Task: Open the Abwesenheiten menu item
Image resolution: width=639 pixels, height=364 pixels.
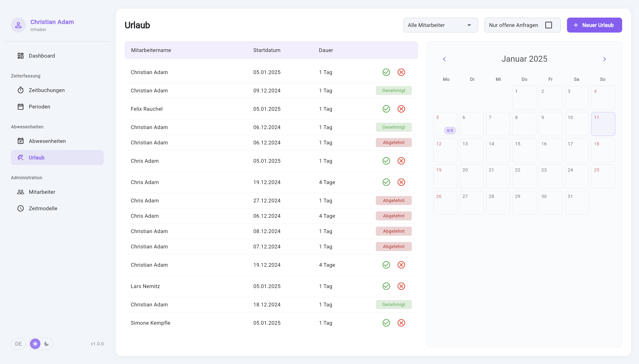Action: tap(47, 141)
